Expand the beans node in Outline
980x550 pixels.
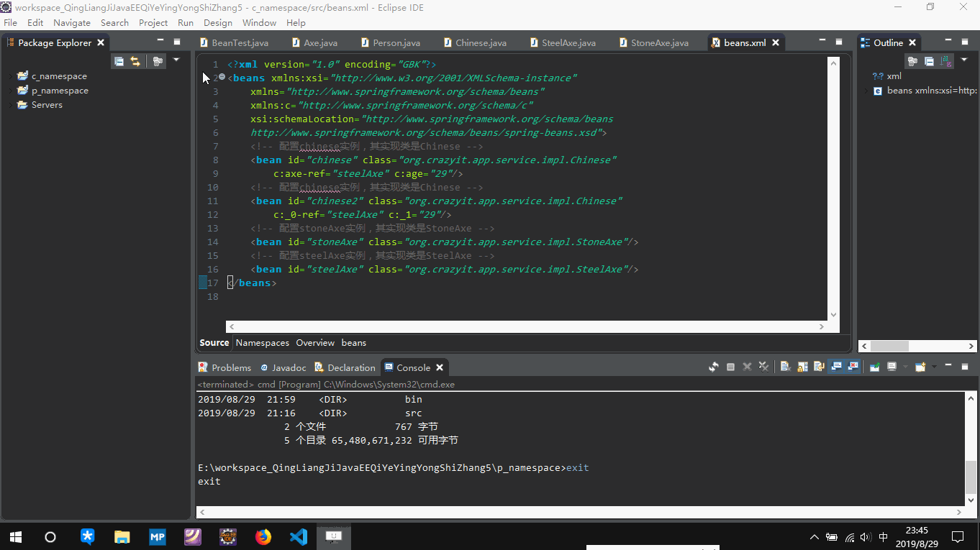click(x=866, y=91)
